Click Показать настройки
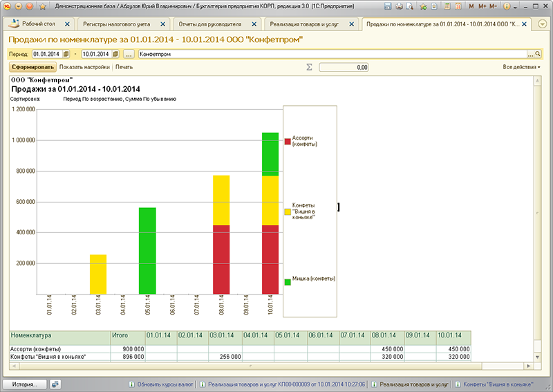The image size is (553, 392). tap(84, 67)
